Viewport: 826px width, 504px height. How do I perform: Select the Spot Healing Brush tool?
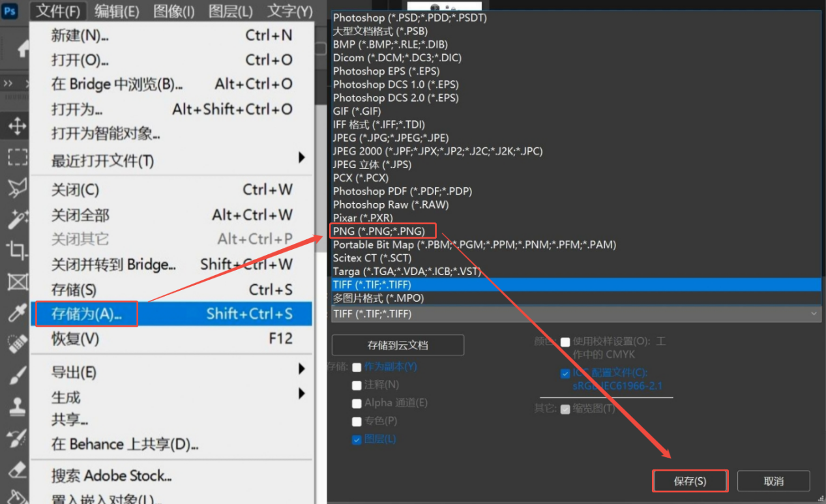[17, 344]
